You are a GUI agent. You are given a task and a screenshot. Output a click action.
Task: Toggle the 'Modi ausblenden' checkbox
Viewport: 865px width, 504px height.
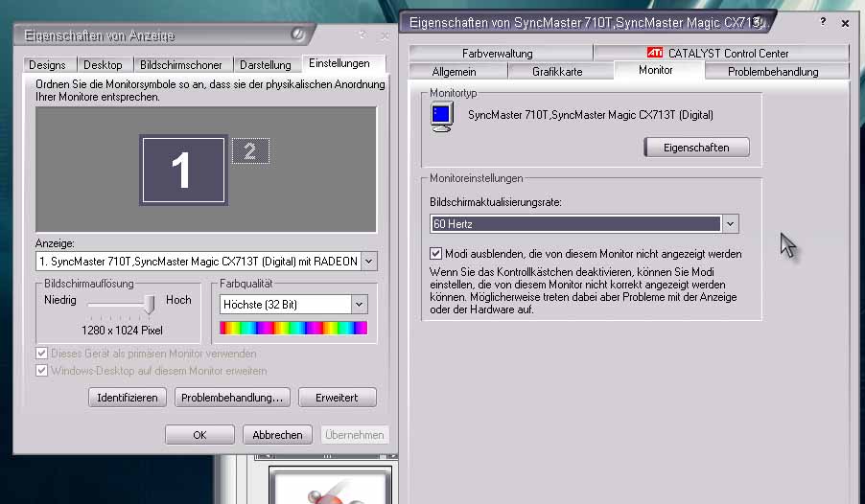[x=436, y=254]
